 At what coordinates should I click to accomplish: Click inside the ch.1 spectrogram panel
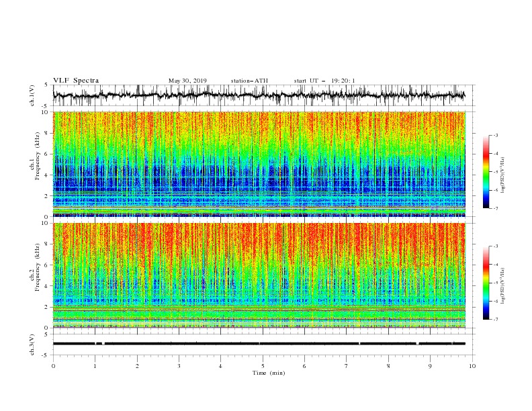click(259, 164)
